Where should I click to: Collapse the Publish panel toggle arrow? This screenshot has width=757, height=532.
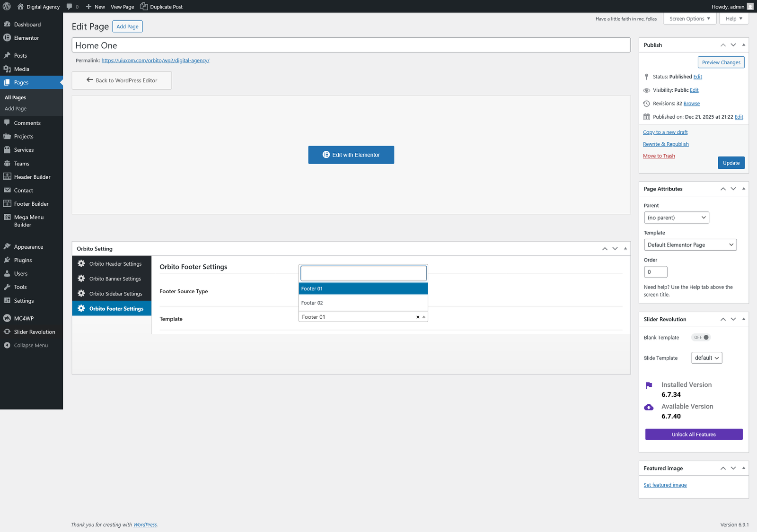click(743, 45)
